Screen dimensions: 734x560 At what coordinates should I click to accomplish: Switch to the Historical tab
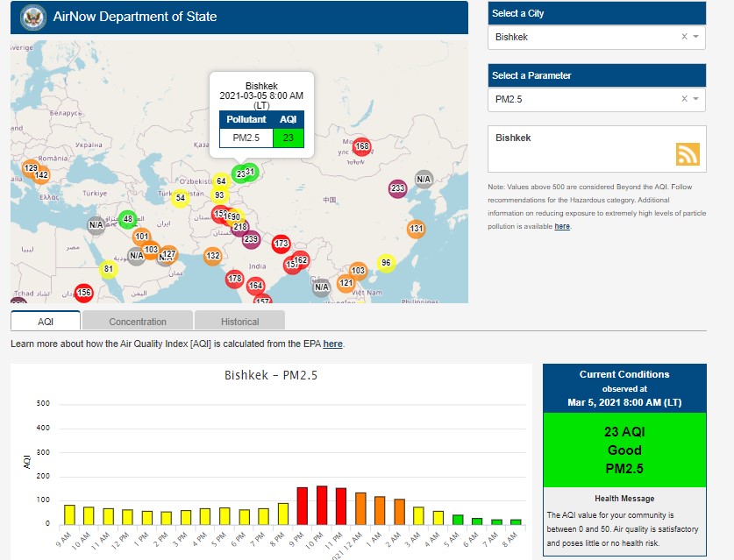coord(239,322)
